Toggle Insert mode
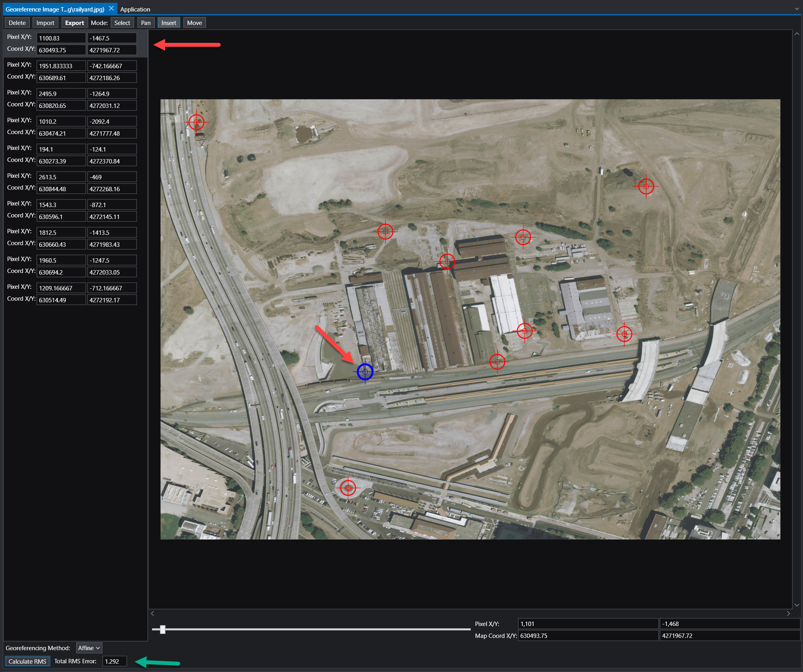The image size is (803, 672). (169, 23)
